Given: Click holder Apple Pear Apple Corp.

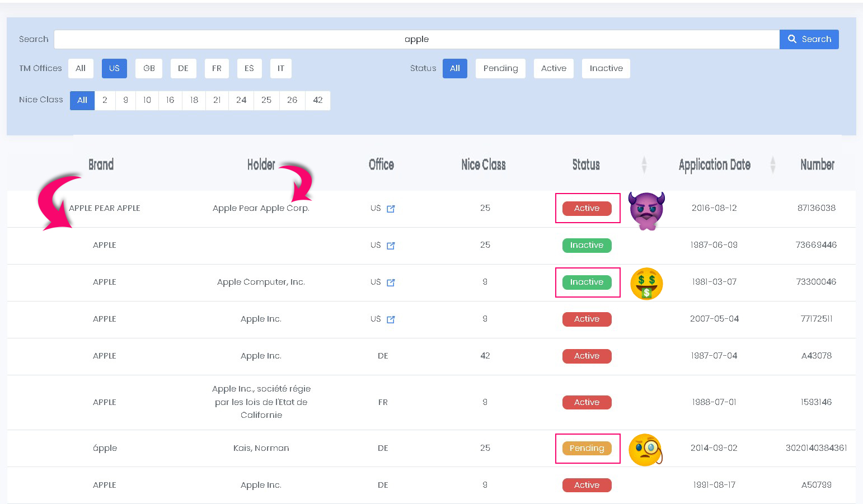Looking at the screenshot, I should [261, 208].
